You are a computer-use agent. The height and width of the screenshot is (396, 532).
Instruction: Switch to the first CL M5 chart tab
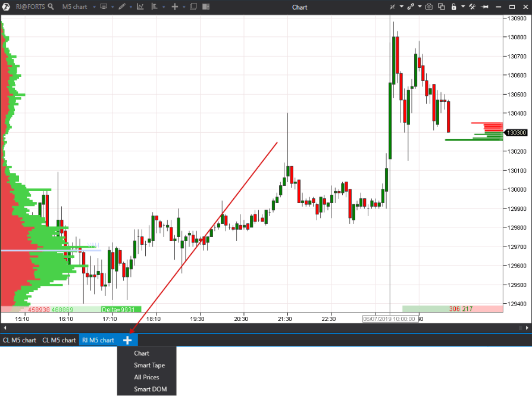click(19, 339)
